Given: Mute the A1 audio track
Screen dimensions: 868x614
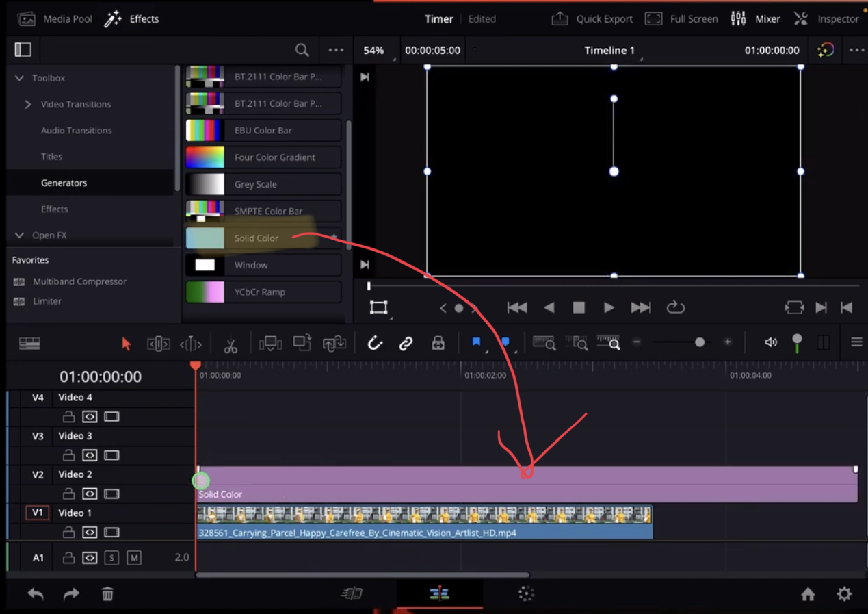Looking at the screenshot, I should [x=134, y=557].
